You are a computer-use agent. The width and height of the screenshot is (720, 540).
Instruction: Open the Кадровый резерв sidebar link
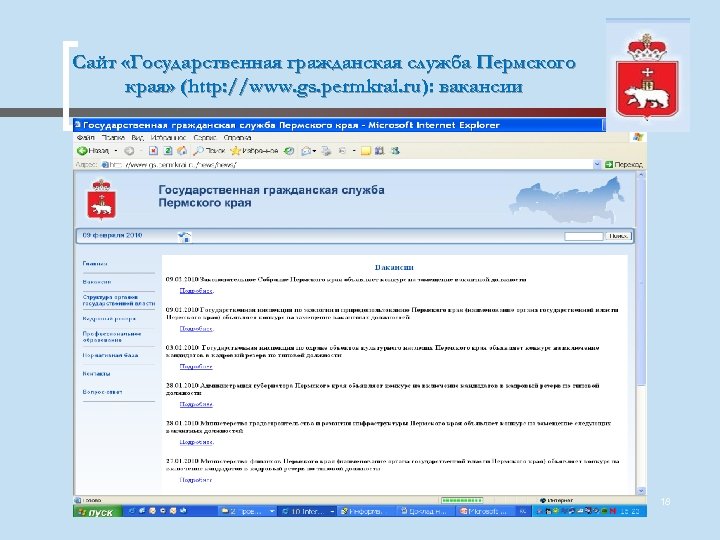click(x=109, y=319)
